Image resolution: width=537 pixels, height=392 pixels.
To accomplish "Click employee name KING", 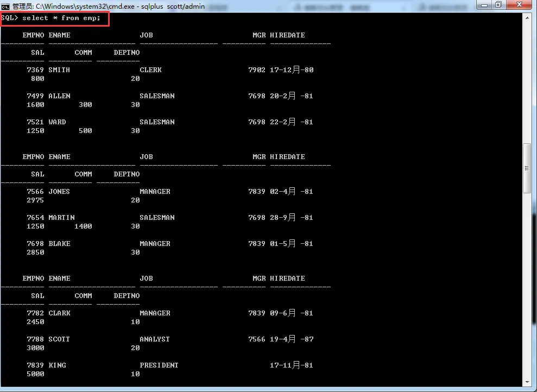I will pyautogui.click(x=57, y=365).
